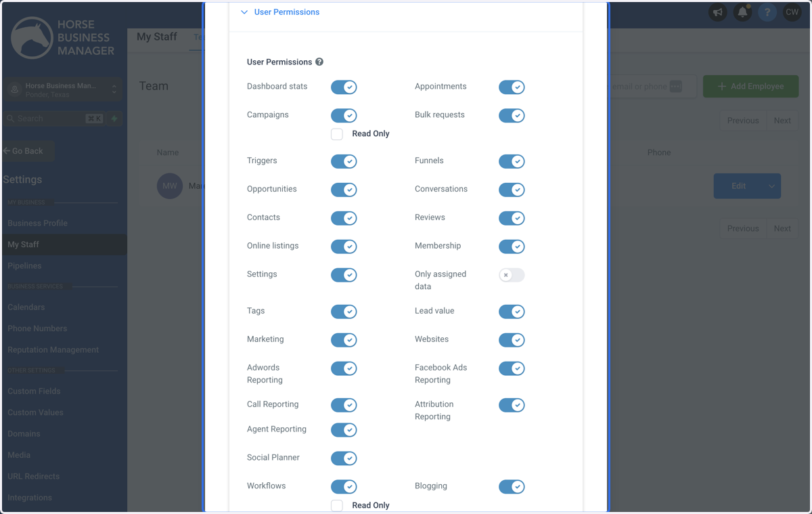Toggle Bulk requests permission

tap(512, 116)
